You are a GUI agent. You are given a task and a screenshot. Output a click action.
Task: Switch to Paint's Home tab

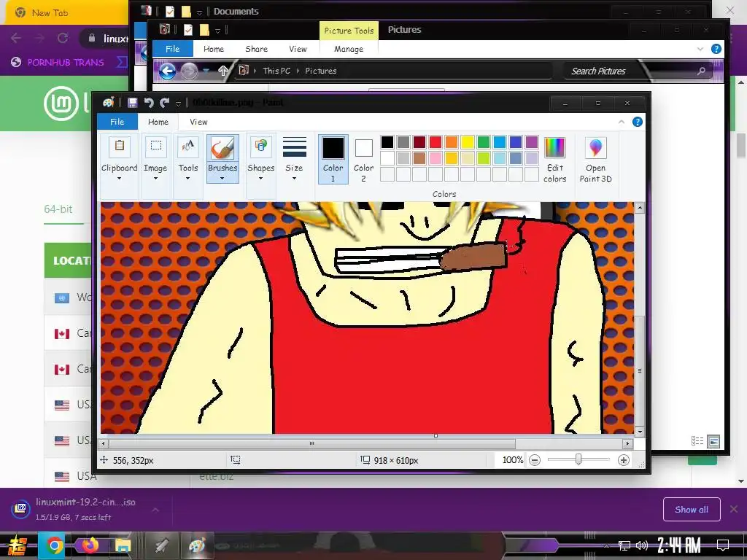tap(158, 122)
